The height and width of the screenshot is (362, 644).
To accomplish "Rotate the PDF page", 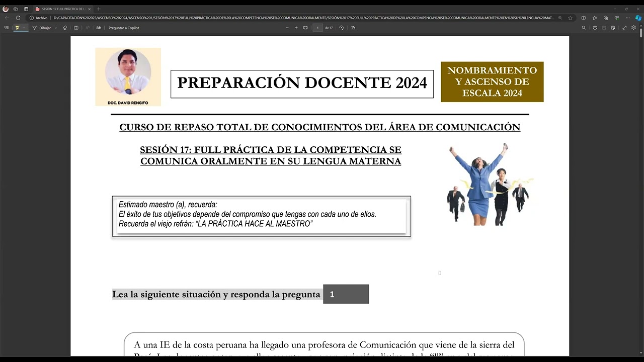I will click(x=342, y=28).
